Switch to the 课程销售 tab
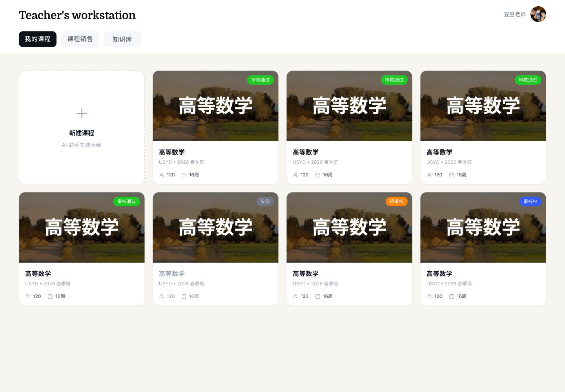The width and height of the screenshot is (565, 392). (80, 39)
